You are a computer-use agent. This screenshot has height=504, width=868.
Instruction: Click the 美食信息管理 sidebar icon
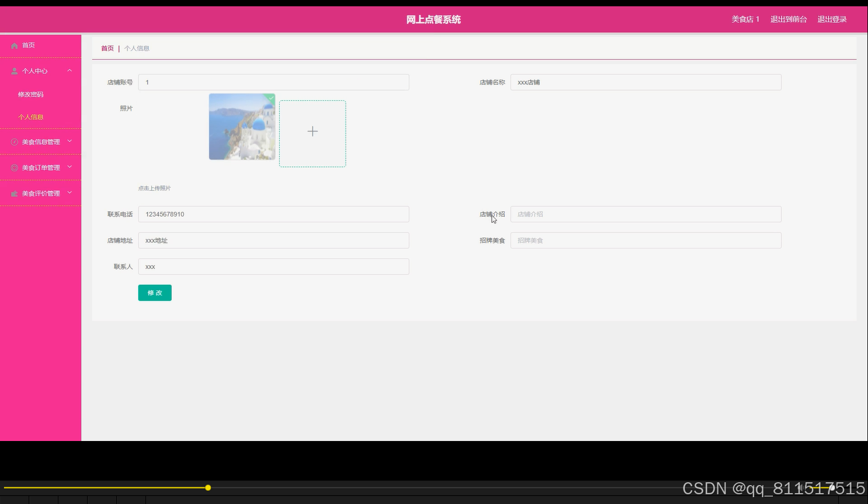click(x=14, y=141)
